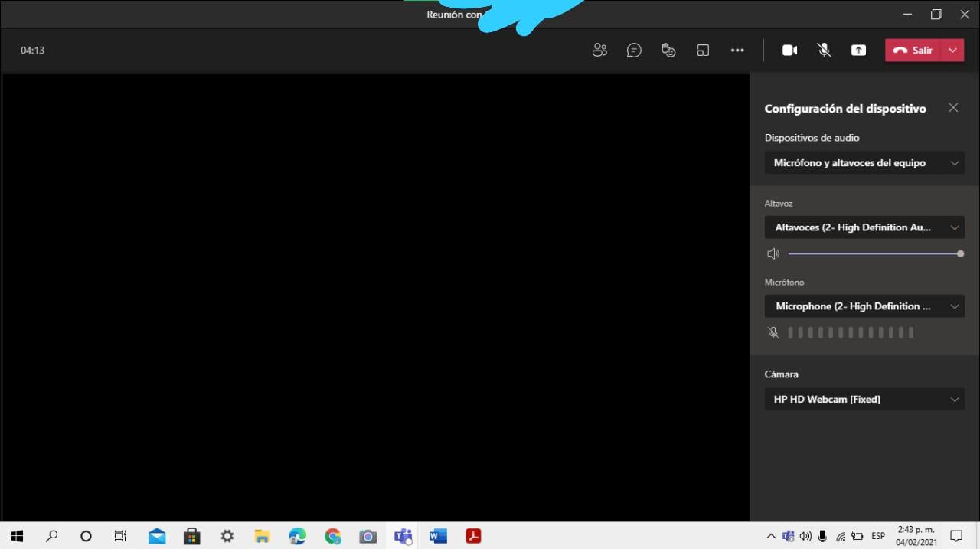Screen dimensions: 980x549
Task: Start sharing your screen
Action: coord(858,50)
